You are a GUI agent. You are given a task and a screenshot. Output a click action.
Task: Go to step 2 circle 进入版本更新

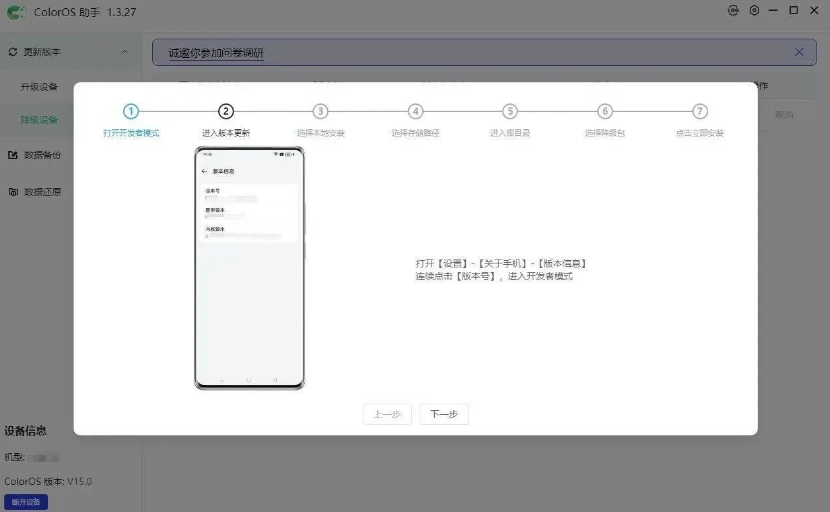[225, 111]
